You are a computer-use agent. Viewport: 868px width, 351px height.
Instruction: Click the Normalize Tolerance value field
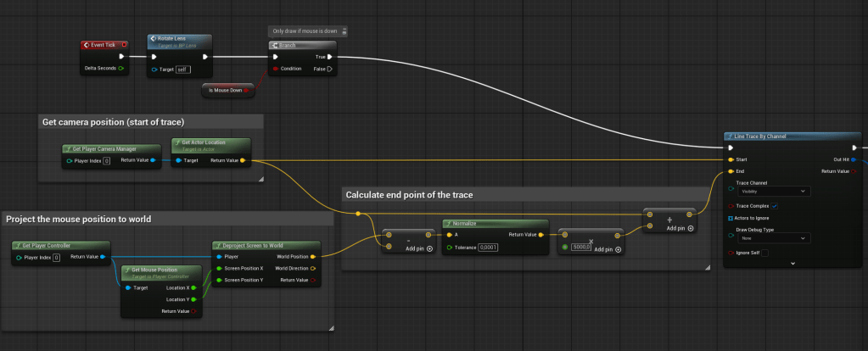[x=487, y=247]
